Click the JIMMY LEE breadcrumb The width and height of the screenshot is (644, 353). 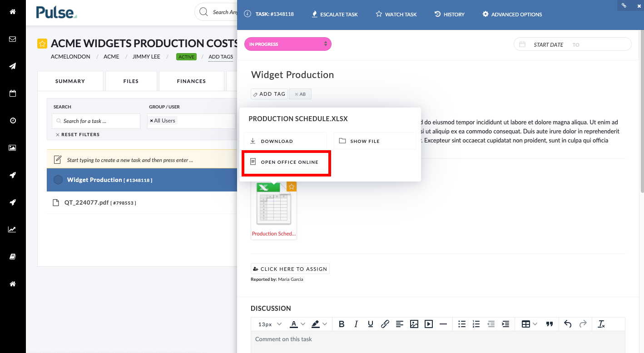[x=146, y=57]
